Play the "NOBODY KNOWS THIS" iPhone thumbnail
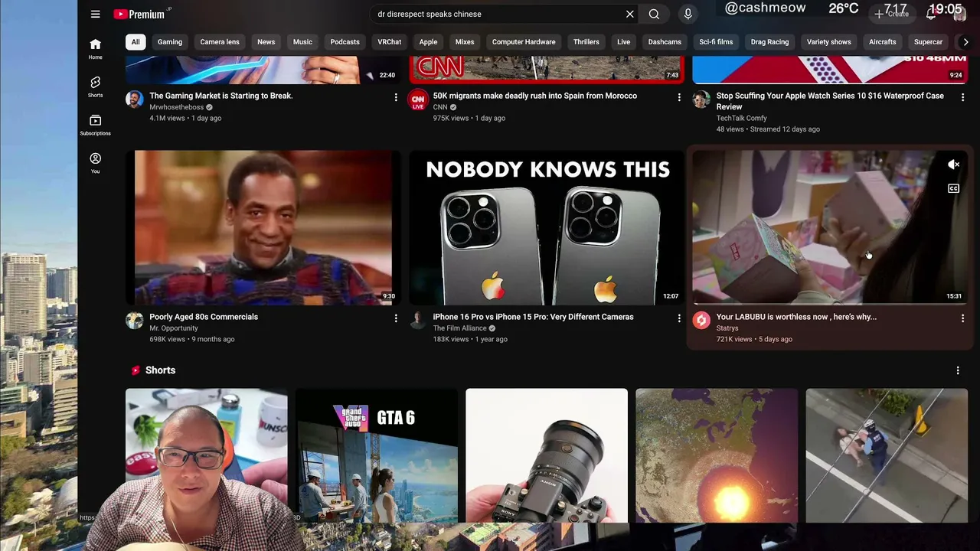This screenshot has height=551, width=980. click(547, 227)
